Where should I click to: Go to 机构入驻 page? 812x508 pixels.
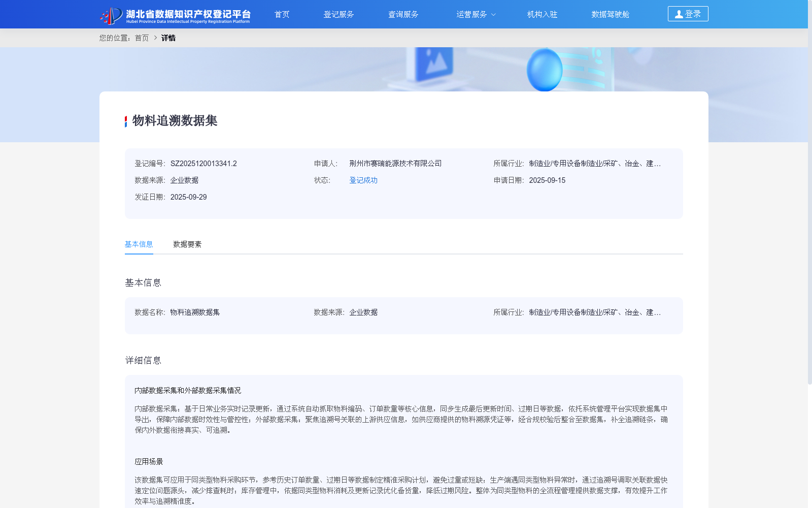coord(542,14)
